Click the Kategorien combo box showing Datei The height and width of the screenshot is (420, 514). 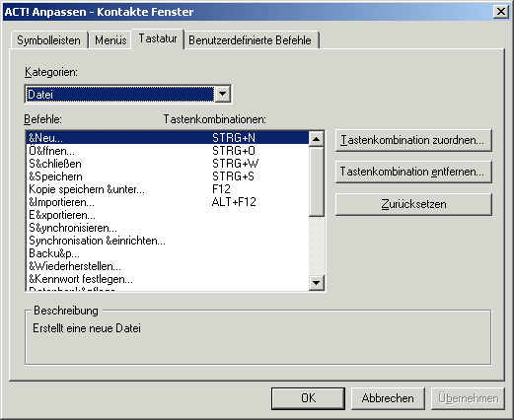[128, 95]
